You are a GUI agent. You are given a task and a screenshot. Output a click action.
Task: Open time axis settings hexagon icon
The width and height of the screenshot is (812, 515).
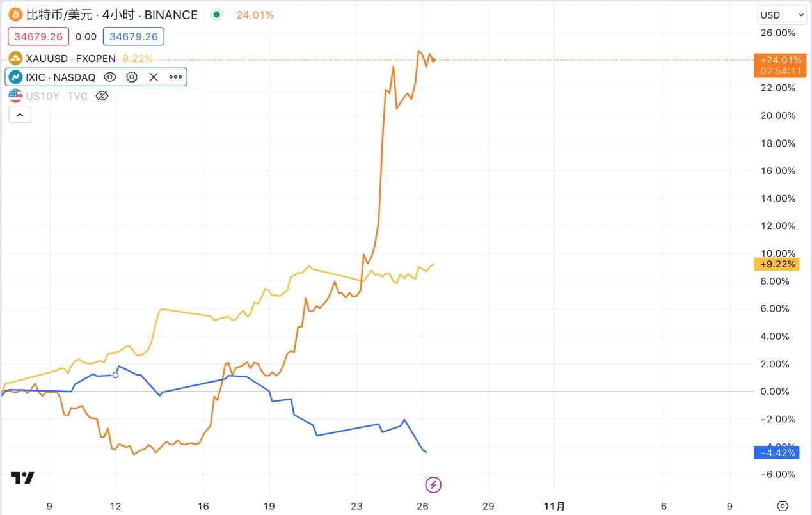[782, 506]
